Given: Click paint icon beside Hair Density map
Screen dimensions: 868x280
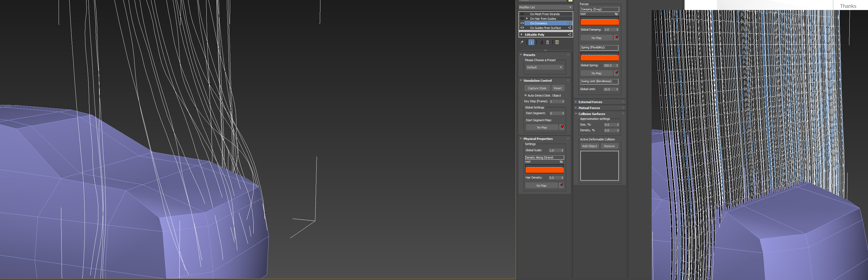Looking at the screenshot, I should click(x=561, y=185).
